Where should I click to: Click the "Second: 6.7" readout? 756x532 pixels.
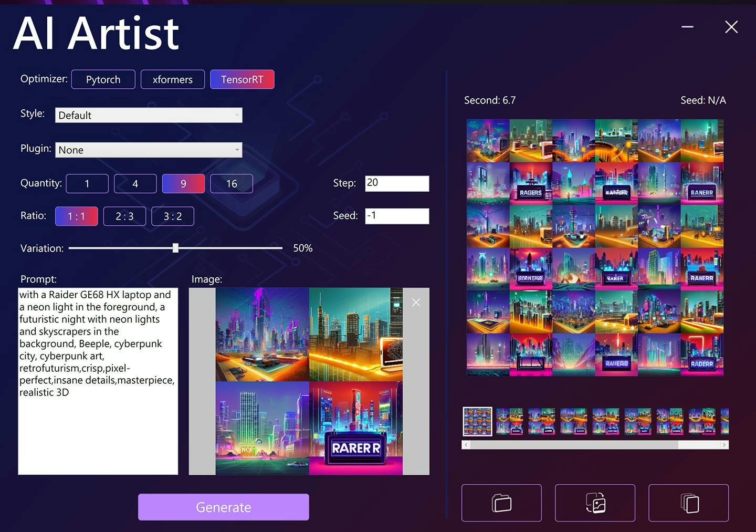490,100
